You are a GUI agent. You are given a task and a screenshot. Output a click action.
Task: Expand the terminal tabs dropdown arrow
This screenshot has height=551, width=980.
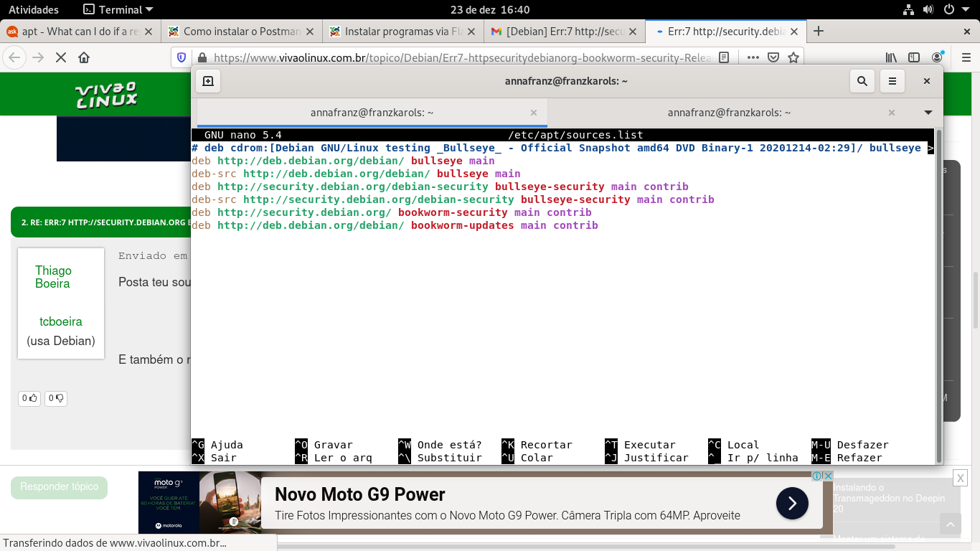click(928, 113)
